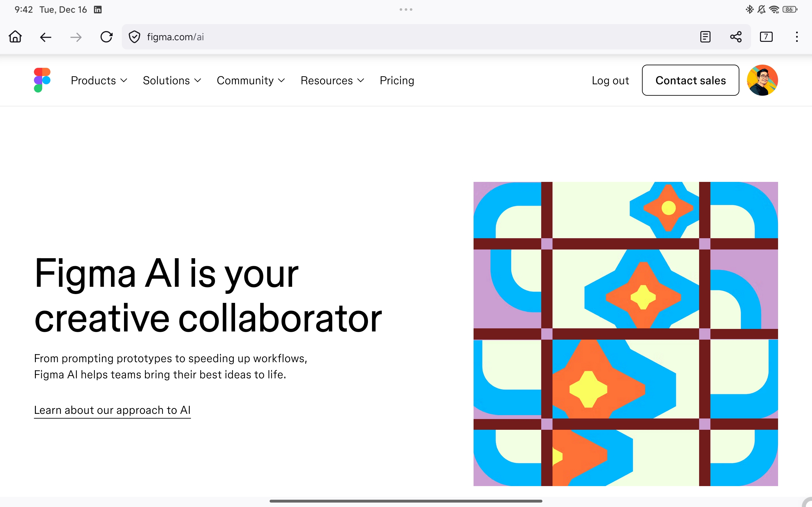Go back to the previous page
The height and width of the screenshot is (507, 812).
coord(46,37)
